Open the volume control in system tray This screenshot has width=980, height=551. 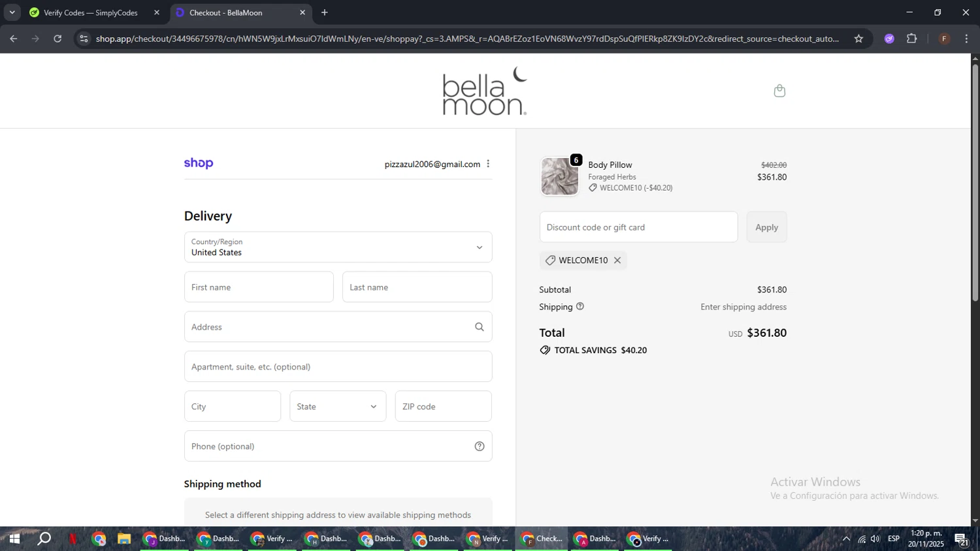click(x=875, y=539)
